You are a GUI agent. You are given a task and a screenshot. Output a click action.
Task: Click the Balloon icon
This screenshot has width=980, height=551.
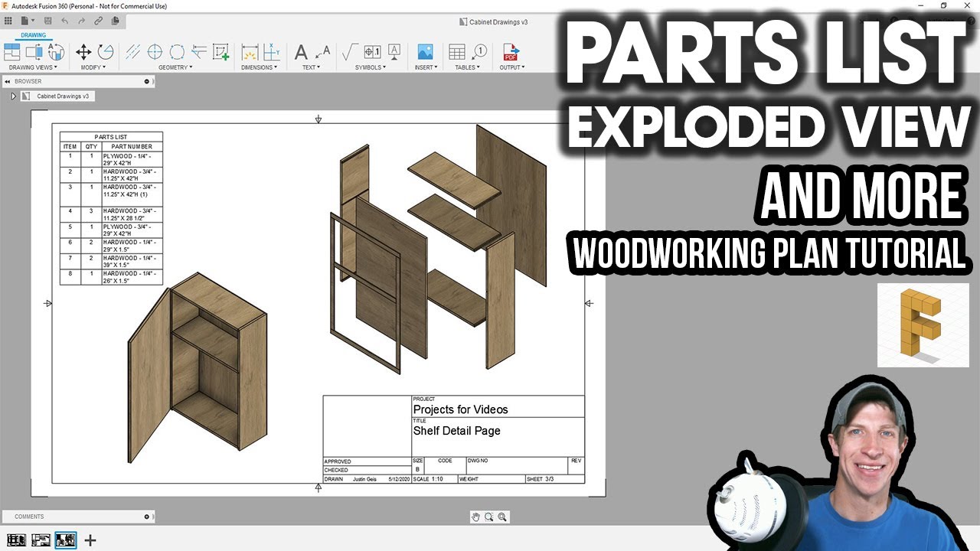click(479, 52)
